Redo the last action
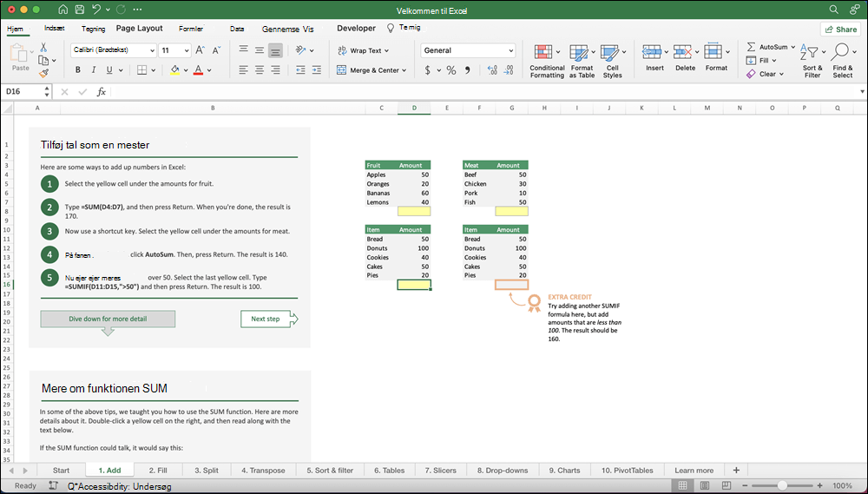This screenshot has height=494, width=868. click(x=122, y=10)
